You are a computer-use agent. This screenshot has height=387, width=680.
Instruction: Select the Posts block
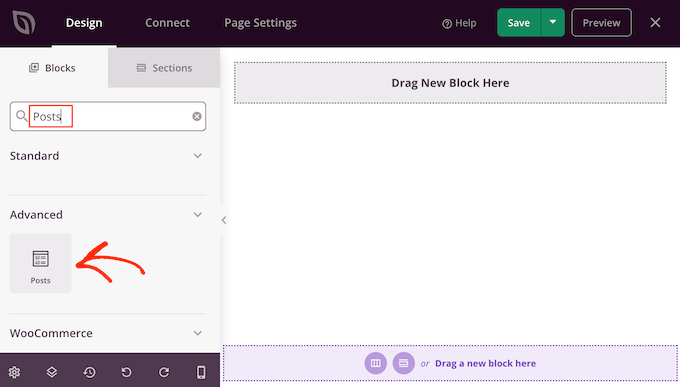[x=41, y=263]
